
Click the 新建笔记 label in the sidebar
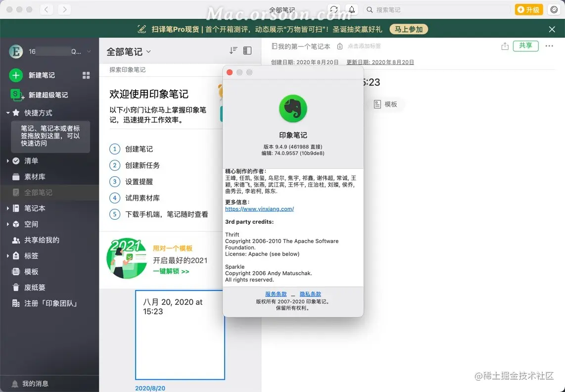(x=42, y=75)
